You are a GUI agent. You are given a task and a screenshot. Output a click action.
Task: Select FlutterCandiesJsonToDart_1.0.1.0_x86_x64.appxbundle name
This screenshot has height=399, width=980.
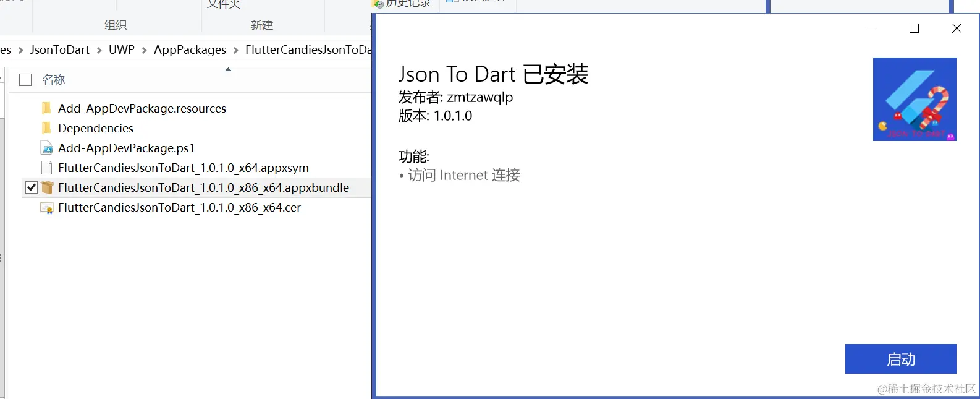coord(203,187)
